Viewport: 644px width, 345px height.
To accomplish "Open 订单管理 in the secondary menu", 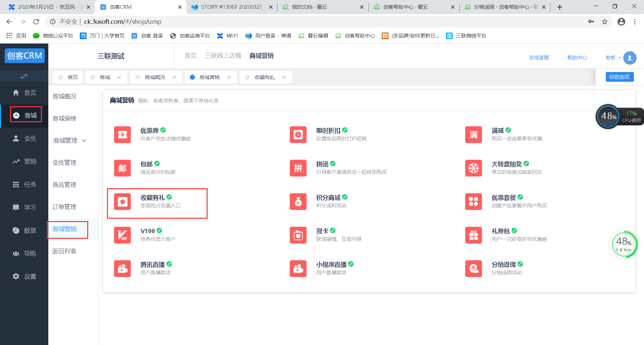I will [x=64, y=207].
